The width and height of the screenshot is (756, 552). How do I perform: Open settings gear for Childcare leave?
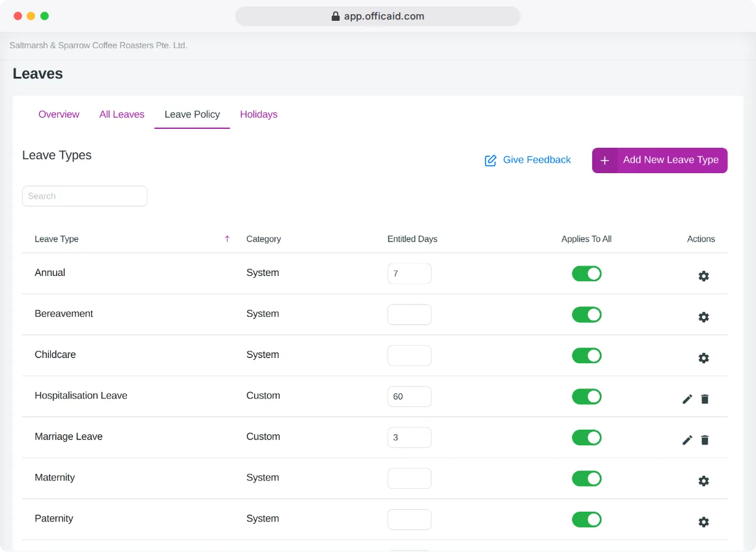[703, 358]
